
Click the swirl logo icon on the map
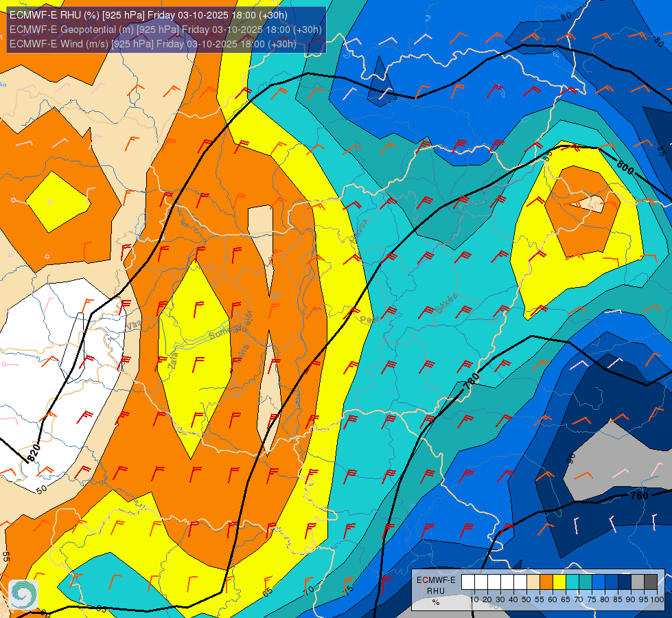tap(23, 595)
